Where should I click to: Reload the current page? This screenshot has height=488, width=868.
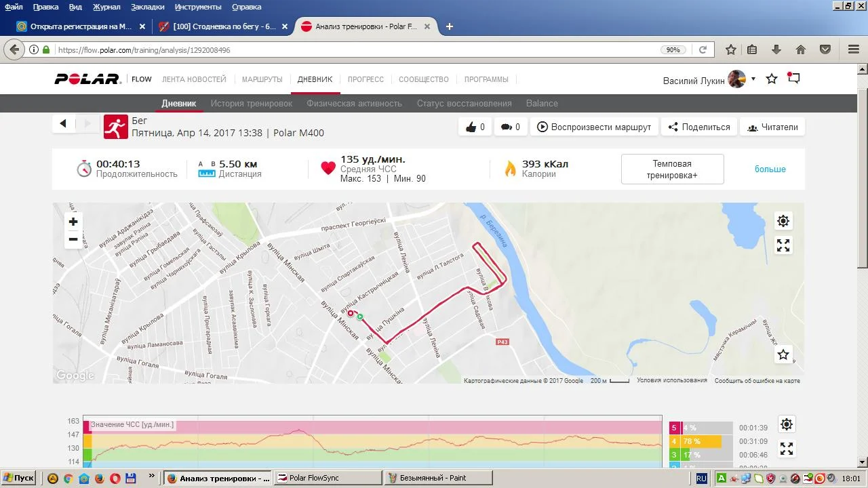(703, 49)
